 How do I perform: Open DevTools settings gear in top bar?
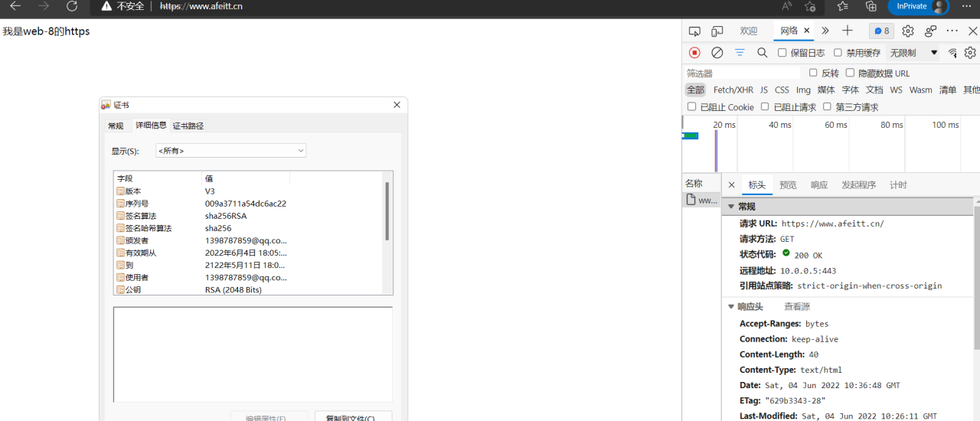(908, 31)
